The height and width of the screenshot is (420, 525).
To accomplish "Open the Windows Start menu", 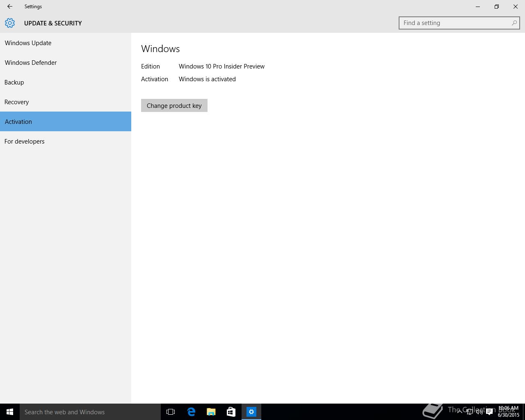I will coord(10,412).
